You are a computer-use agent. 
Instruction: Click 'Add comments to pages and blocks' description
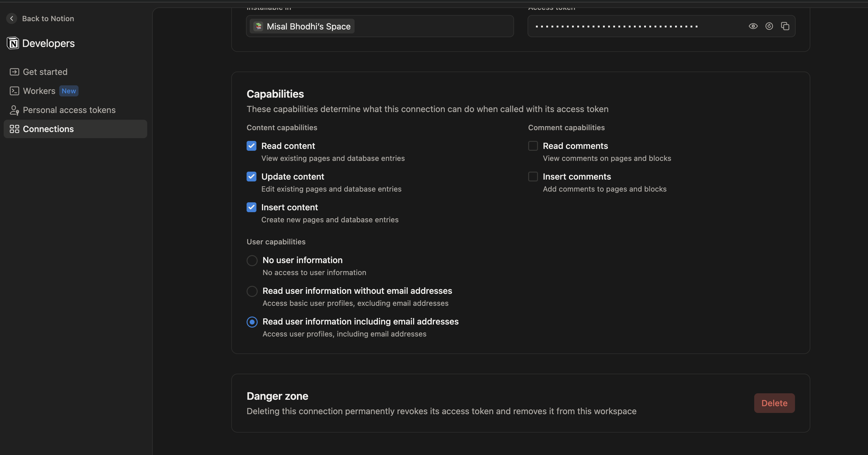[605, 189]
